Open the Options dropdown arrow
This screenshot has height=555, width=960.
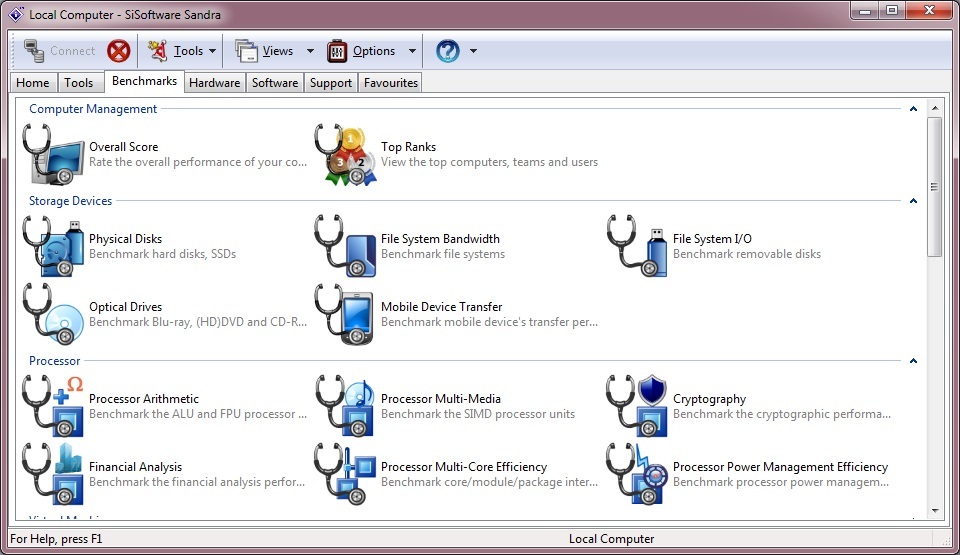[x=412, y=51]
